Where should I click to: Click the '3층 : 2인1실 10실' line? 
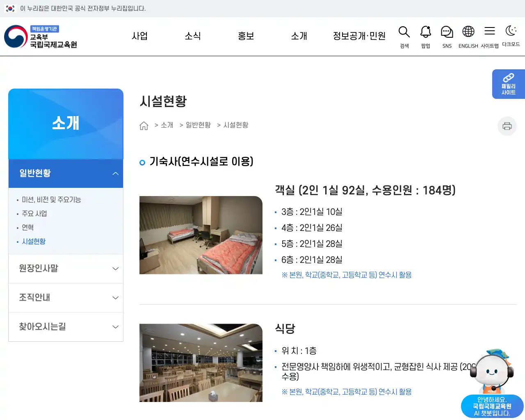(x=312, y=212)
